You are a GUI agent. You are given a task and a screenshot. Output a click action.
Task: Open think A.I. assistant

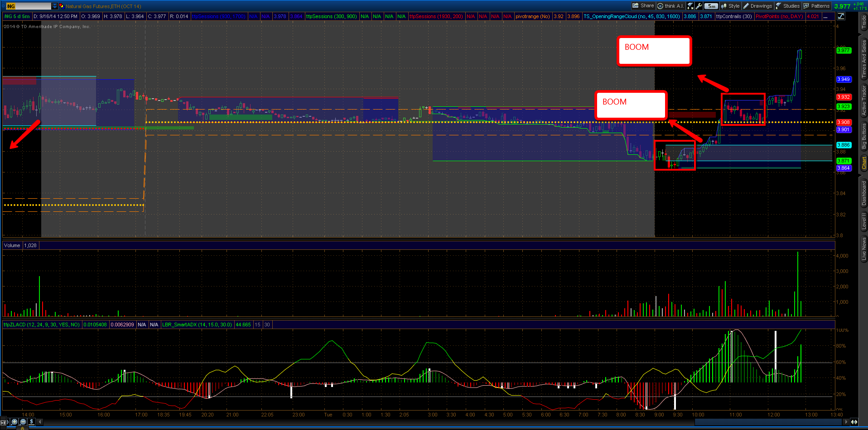pos(670,6)
